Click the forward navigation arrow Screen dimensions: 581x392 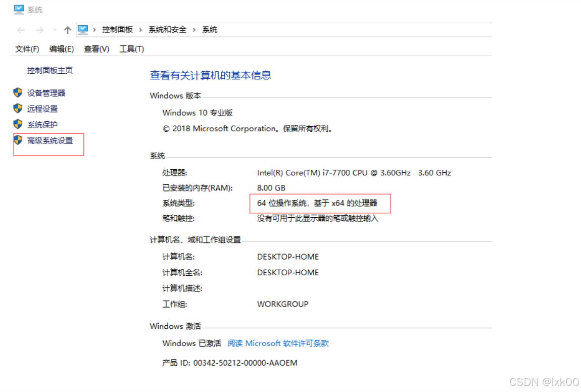click(x=39, y=30)
